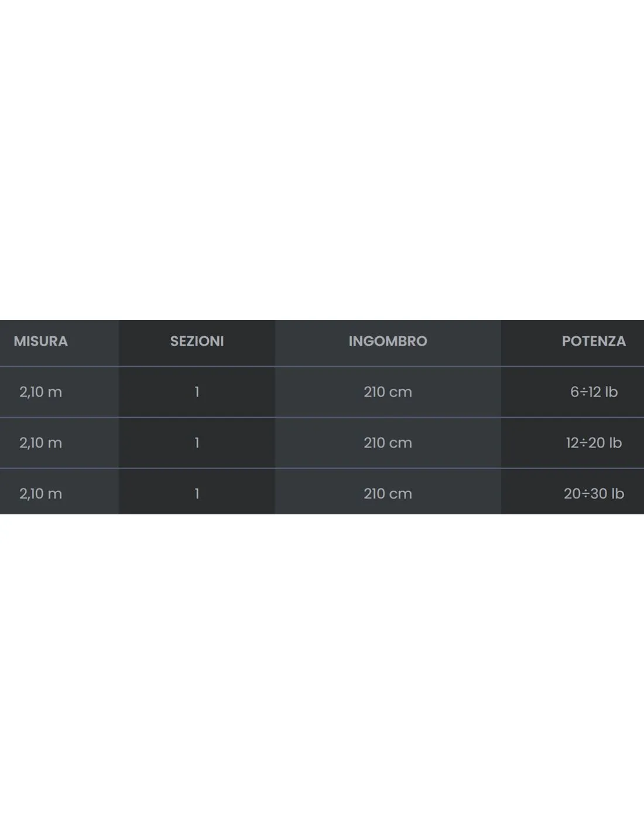Screen dimensions: 644x833
Task: Click the cm unit in last row
Action: point(401,494)
